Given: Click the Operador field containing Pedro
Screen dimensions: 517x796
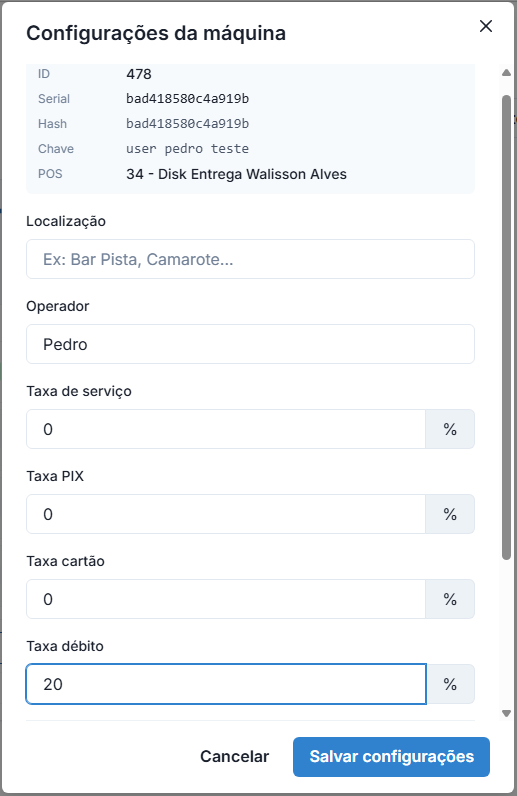Looking at the screenshot, I should pyautogui.click(x=250, y=344).
